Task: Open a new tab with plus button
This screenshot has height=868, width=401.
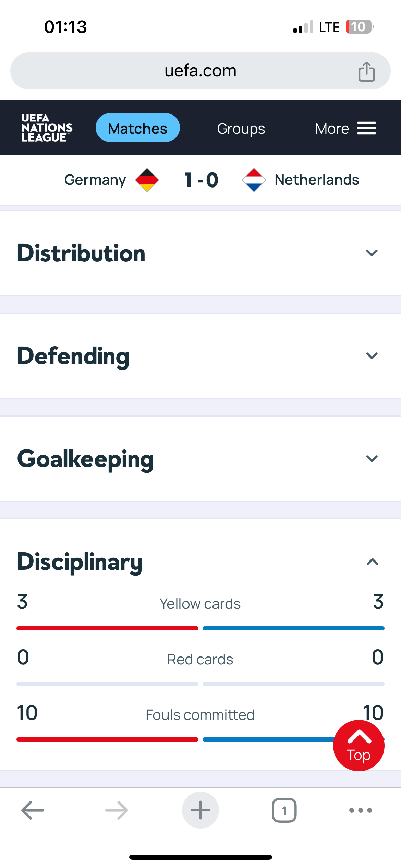Action: [200, 810]
